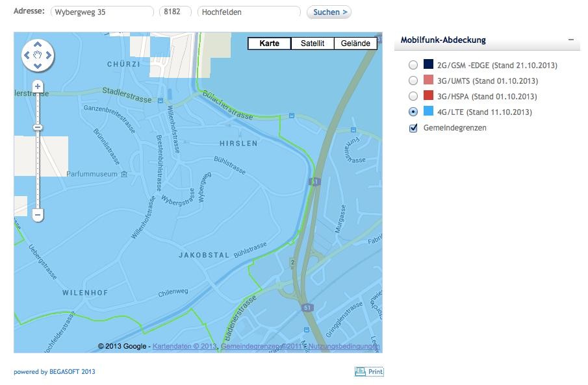Click the Parfummuseum map marker icon
The image size is (588, 385).
tap(124, 174)
